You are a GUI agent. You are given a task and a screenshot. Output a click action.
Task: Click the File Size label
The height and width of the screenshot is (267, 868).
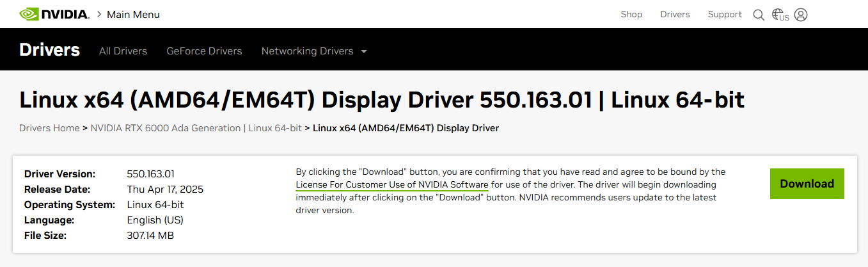tap(45, 236)
